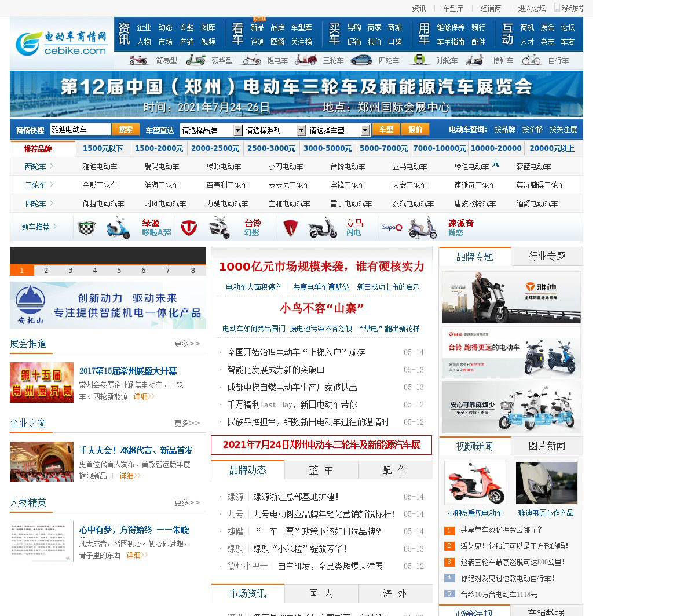Switch to the 行业专题 tab

(547, 256)
